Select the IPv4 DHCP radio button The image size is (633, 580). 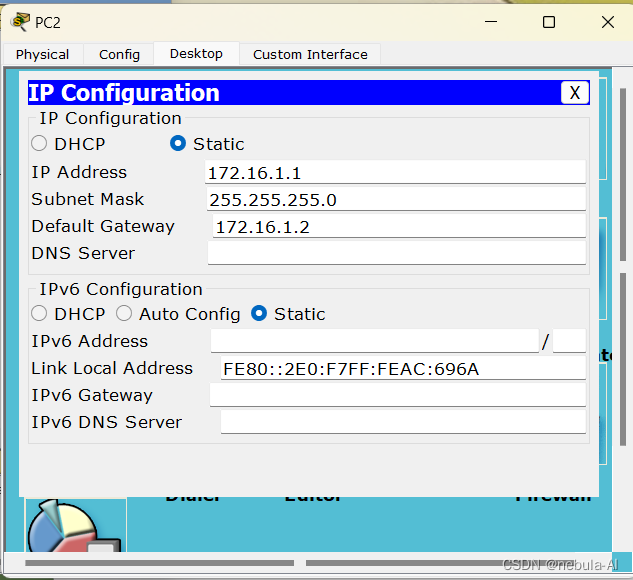click(x=39, y=143)
